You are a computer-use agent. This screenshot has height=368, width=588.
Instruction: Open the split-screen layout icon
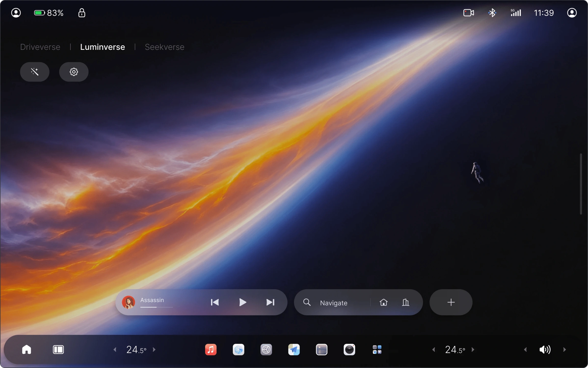click(58, 350)
